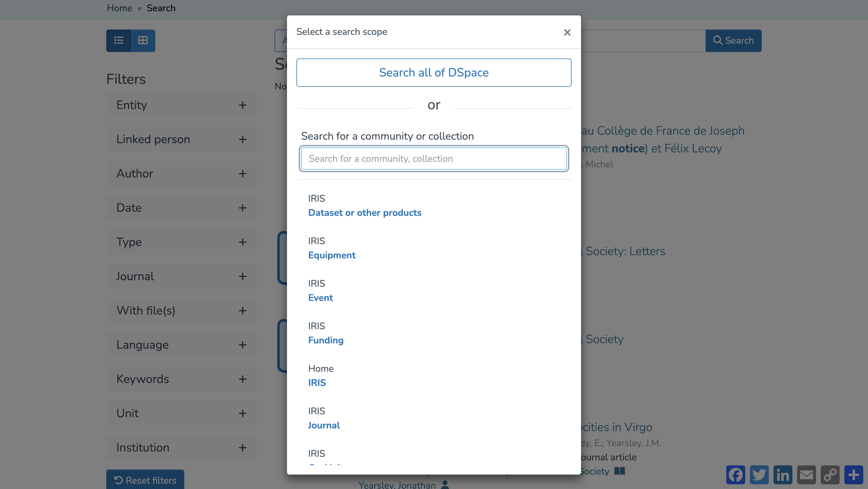Expand the Entity filter
The height and width of the screenshot is (489, 868).
[242, 105]
